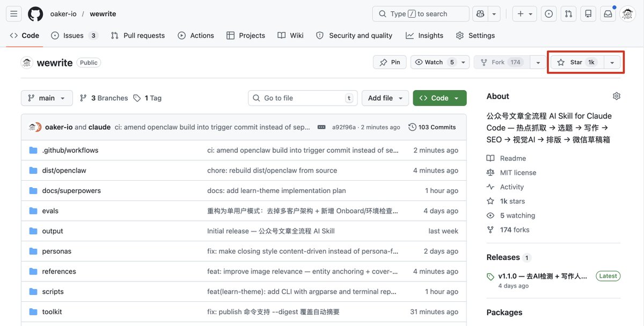Image resolution: width=644 pixels, height=326 pixels.
Task: Go to GitHub home via logo
Action: point(35,14)
